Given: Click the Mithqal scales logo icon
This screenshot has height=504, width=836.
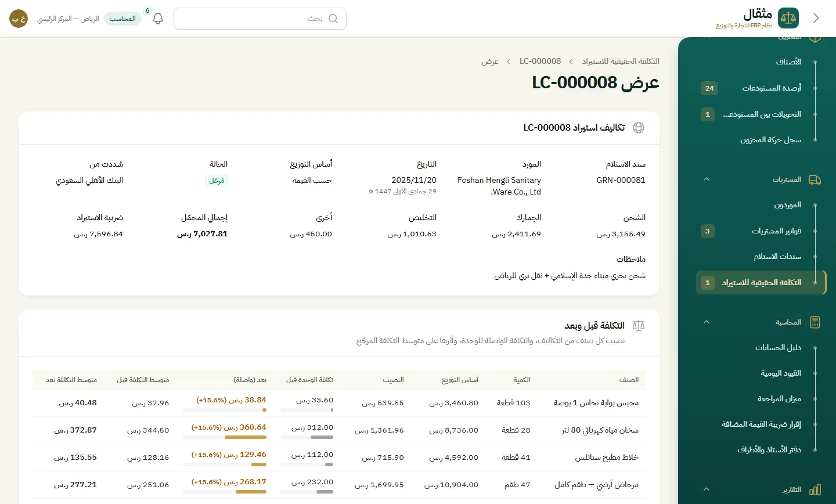Looking at the screenshot, I should (x=788, y=18).
